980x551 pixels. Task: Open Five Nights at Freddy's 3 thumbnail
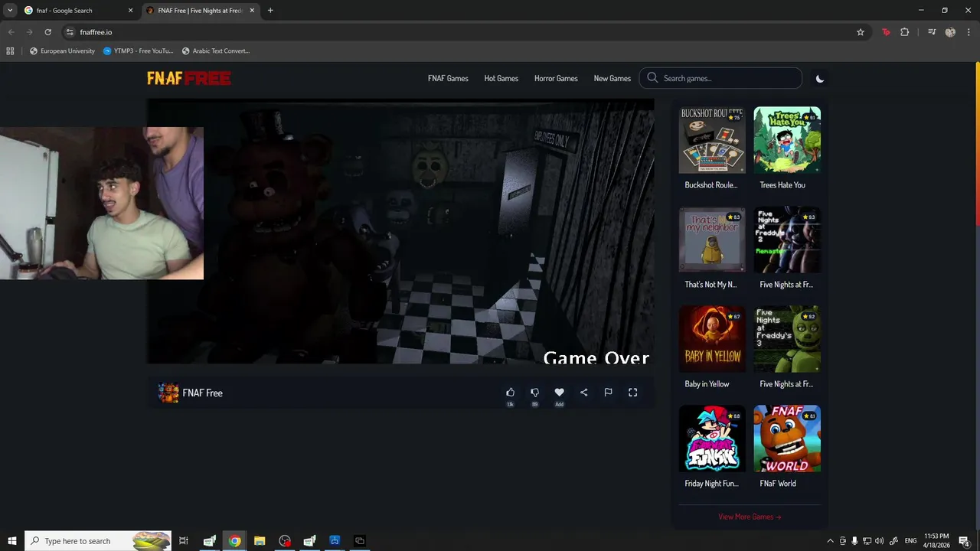pyautogui.click(x=787, y=339)
